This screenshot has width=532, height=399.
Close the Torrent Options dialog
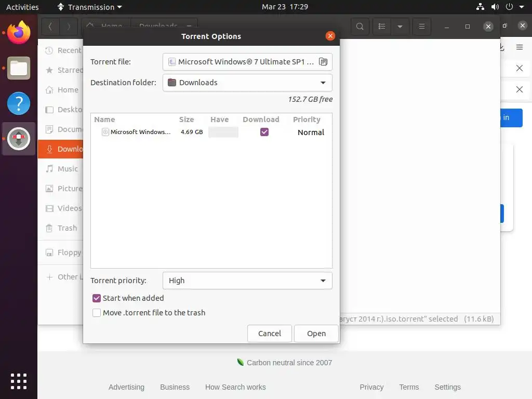330,36
